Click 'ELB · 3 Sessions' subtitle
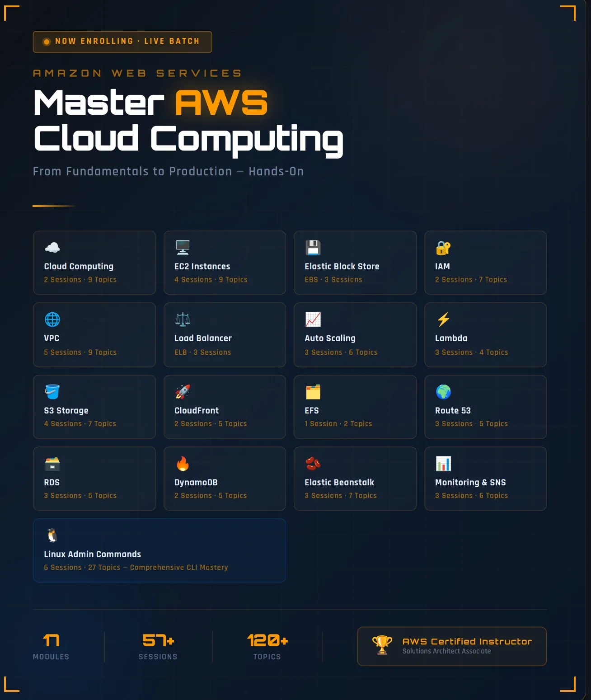Image resolution: width=591 pixels, height=700 pixels. click(x=202, y=352)
